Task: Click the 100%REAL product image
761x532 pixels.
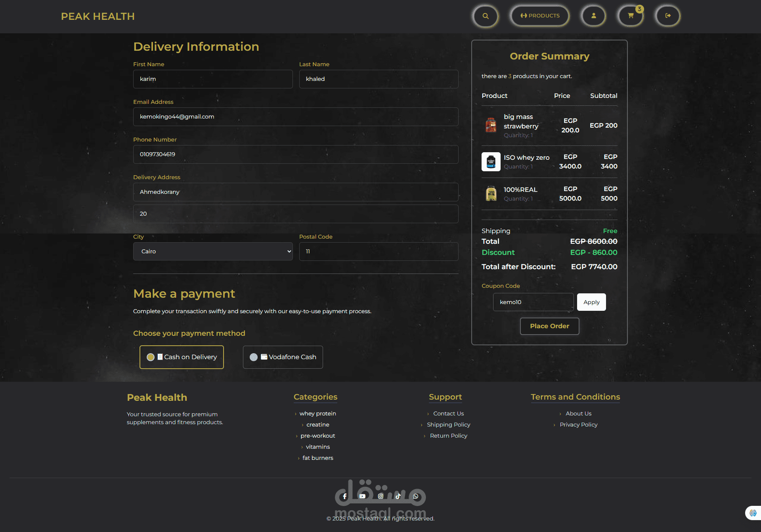Action: point(491,194)
